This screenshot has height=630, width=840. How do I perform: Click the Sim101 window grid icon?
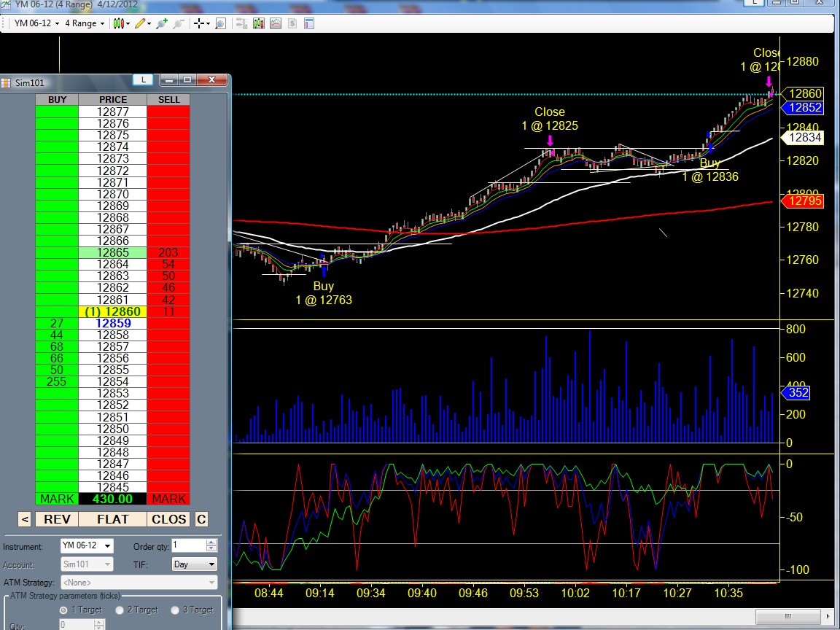point(6,82)
